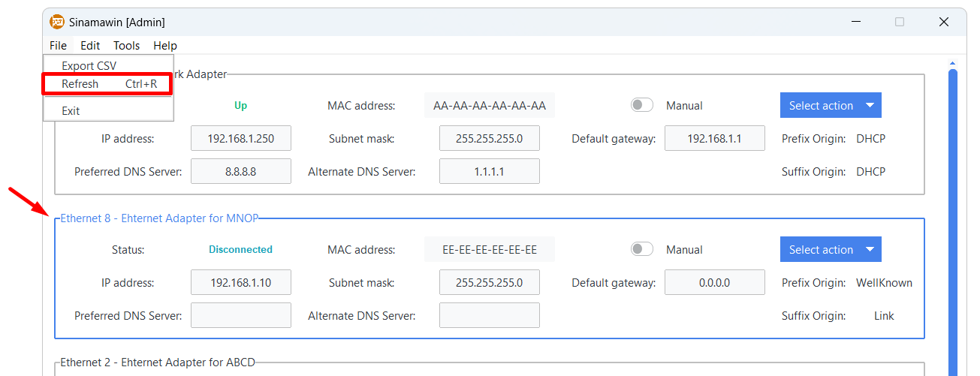The height and width of the screenshot is (376, 980).
Task: Click the Link suffix origin value
Action: [x=884, y=316]
